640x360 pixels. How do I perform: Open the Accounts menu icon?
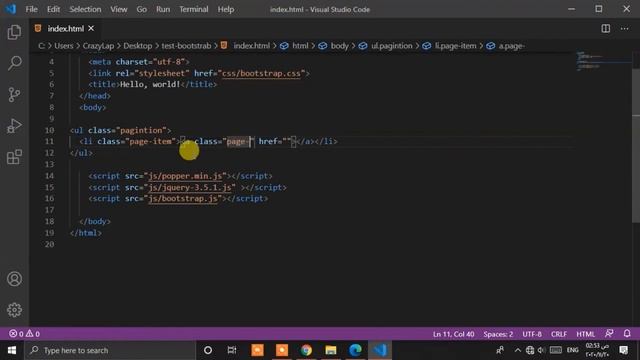pyautogui.click(x=14, y=279)
